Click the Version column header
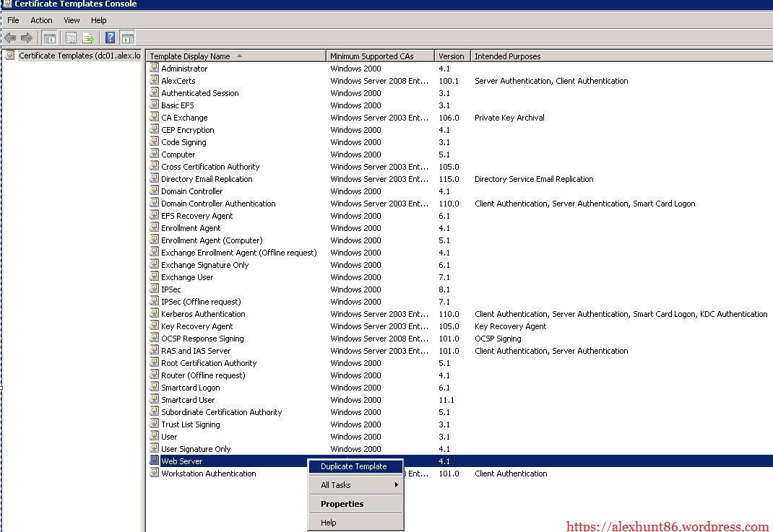This screenshot has height=532, width=773. (x=452, y=56)
